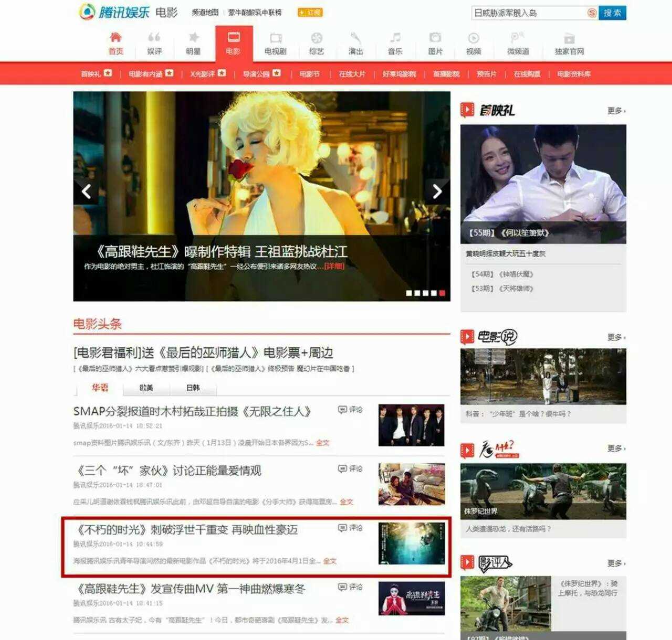Open 《不朽的时光》刺破浮世千重变 article title
Image resolution: width=672 pixels, height=640 pixels.
[x=187, y=530]
